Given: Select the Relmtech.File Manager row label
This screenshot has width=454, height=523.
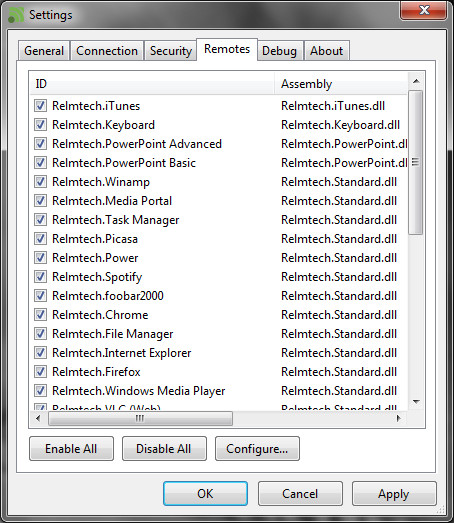Looking at the screenshot, I should click(113, 334).
